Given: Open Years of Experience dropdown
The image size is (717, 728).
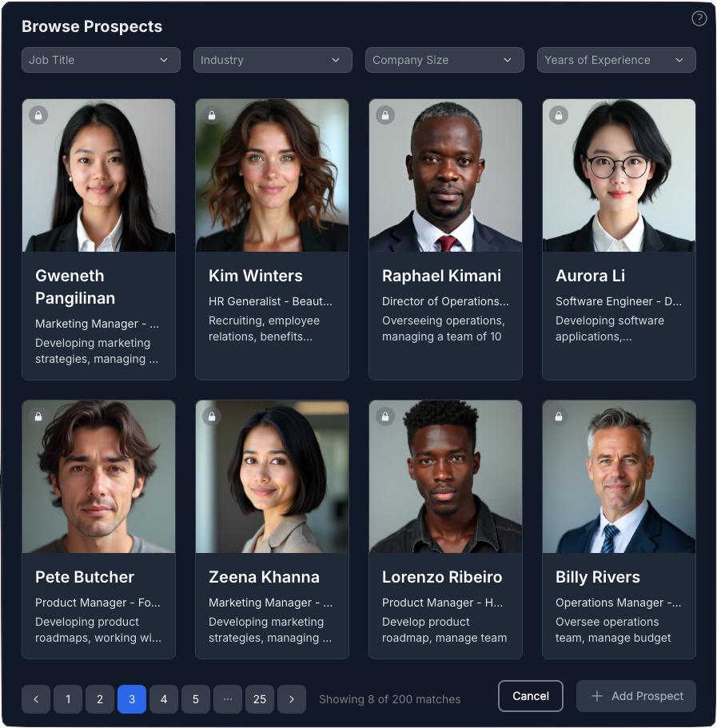Looking at the screenshot, I should pos(616,60).
